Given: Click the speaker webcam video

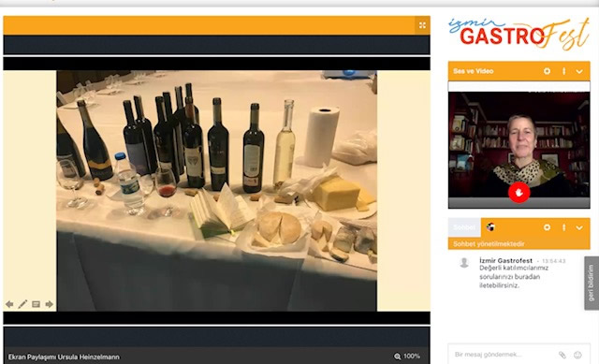Looking at the screenshot, I should tap(519, 145).
